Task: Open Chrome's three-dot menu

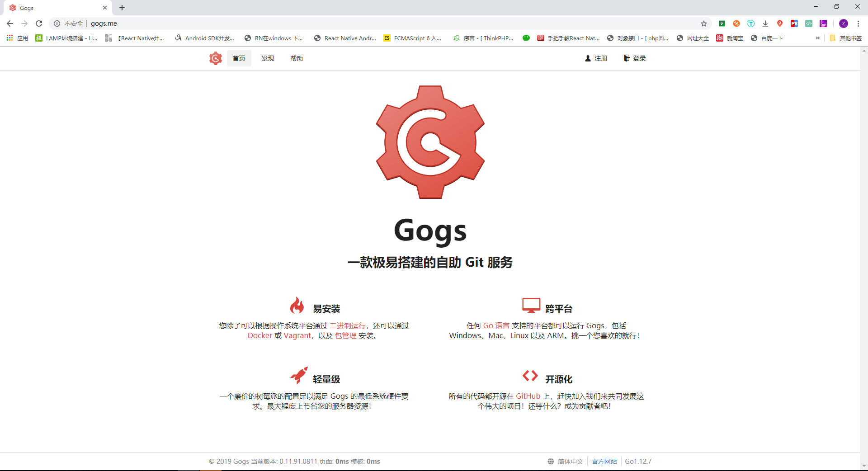Action: (x=858, y=24)
